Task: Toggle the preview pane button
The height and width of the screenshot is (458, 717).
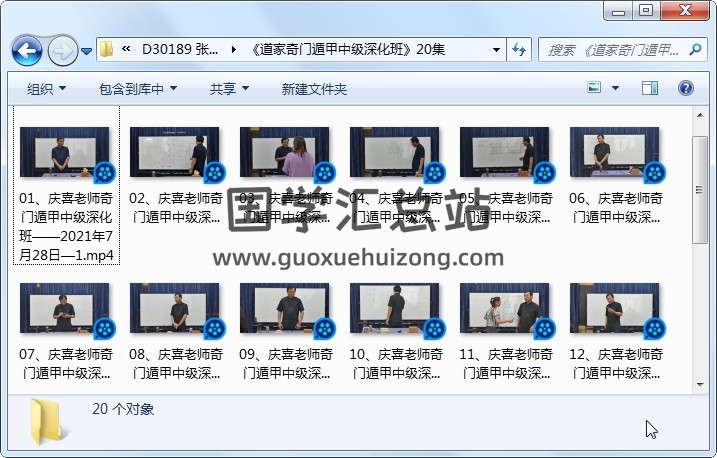Action: coord(650,88)
